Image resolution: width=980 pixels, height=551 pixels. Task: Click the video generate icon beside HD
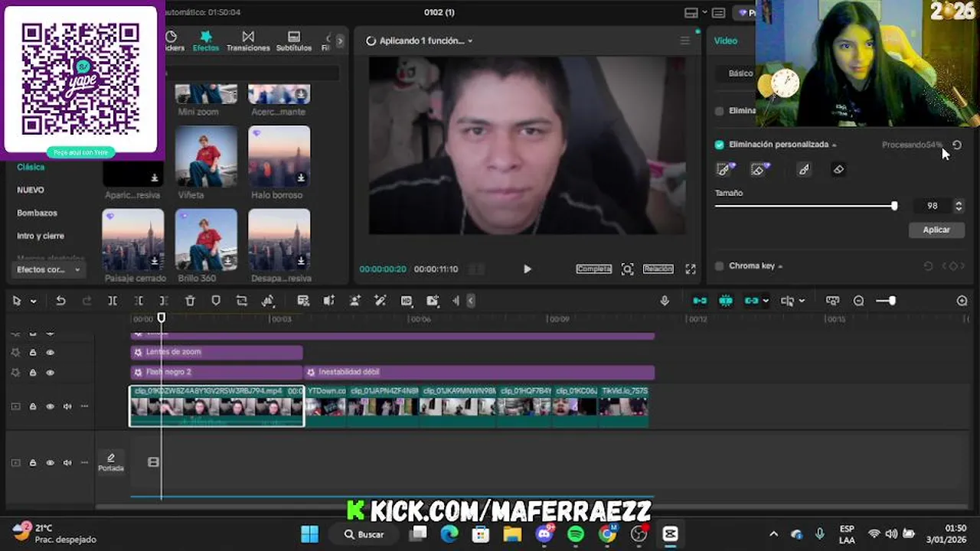[x=433, y=301]
